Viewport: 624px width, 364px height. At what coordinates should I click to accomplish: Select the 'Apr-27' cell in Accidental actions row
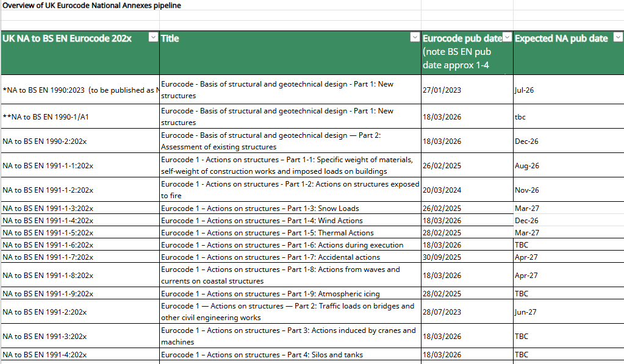pyautogui.click(x=568, y=257)
